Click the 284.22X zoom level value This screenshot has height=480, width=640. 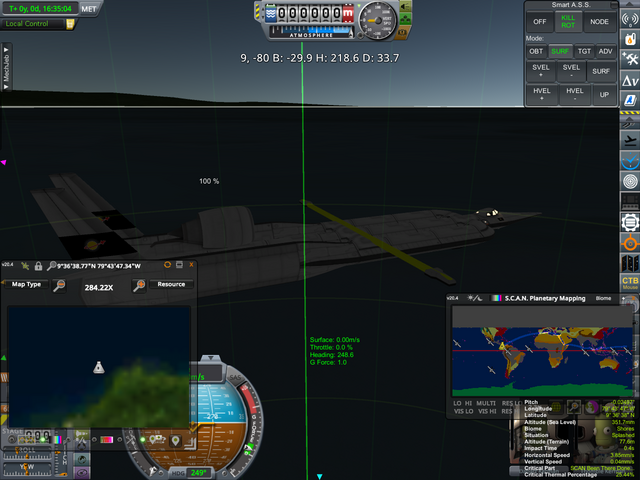(99, 288)
